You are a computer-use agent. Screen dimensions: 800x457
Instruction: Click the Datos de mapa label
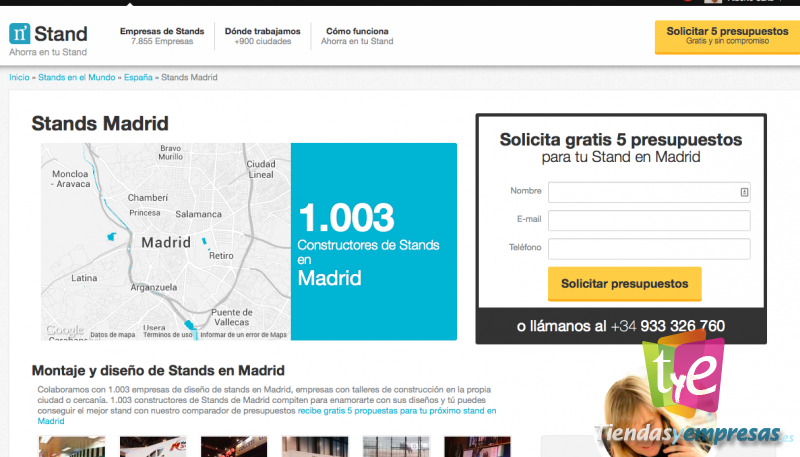point(113,335)
